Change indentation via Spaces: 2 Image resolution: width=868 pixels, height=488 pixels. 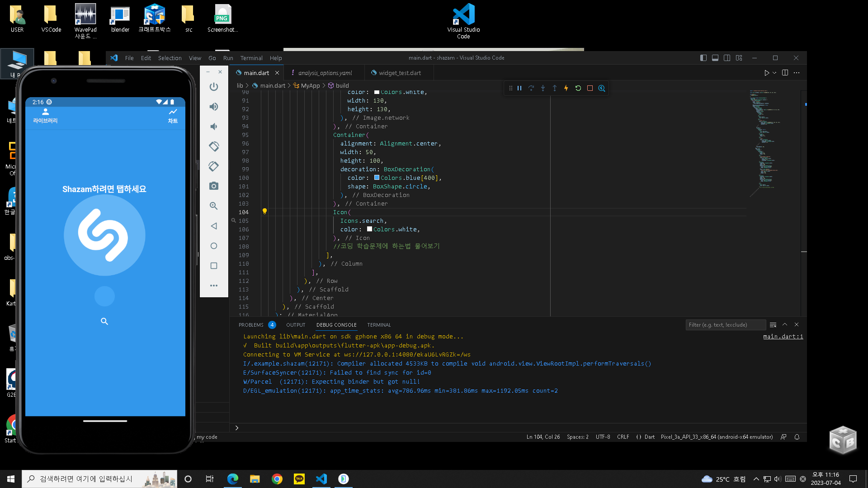[578, 437]
